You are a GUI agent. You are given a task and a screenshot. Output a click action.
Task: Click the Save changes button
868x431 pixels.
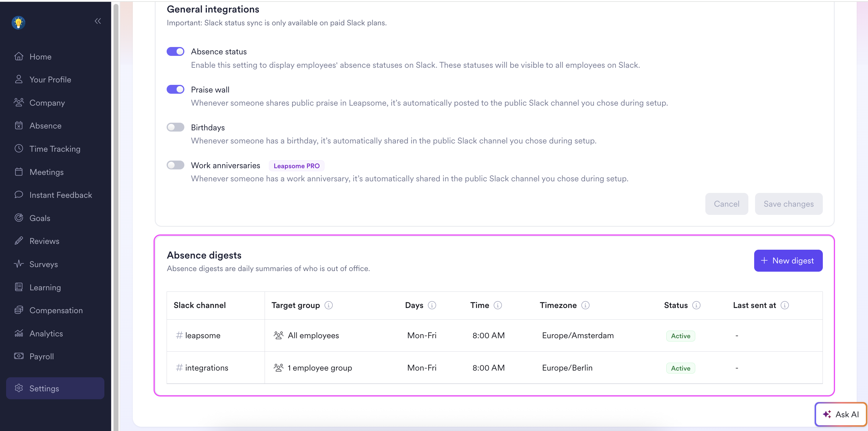[788, 204]
